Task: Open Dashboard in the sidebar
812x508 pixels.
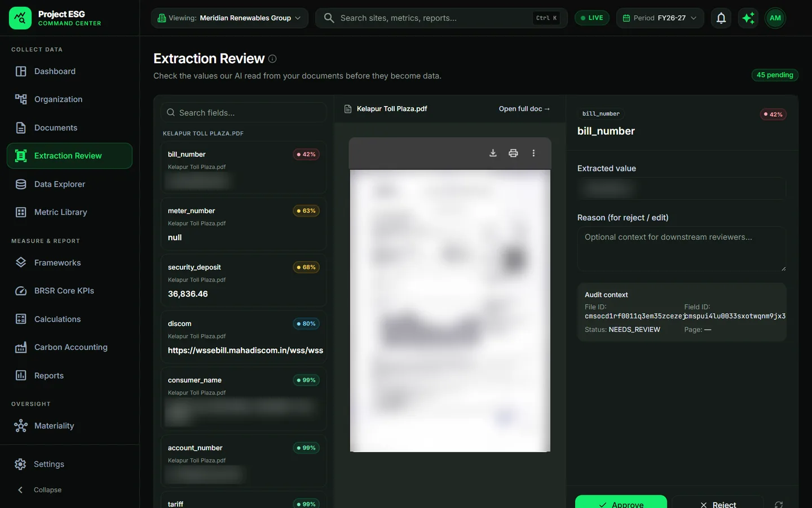Action: [x=69, y=71]
